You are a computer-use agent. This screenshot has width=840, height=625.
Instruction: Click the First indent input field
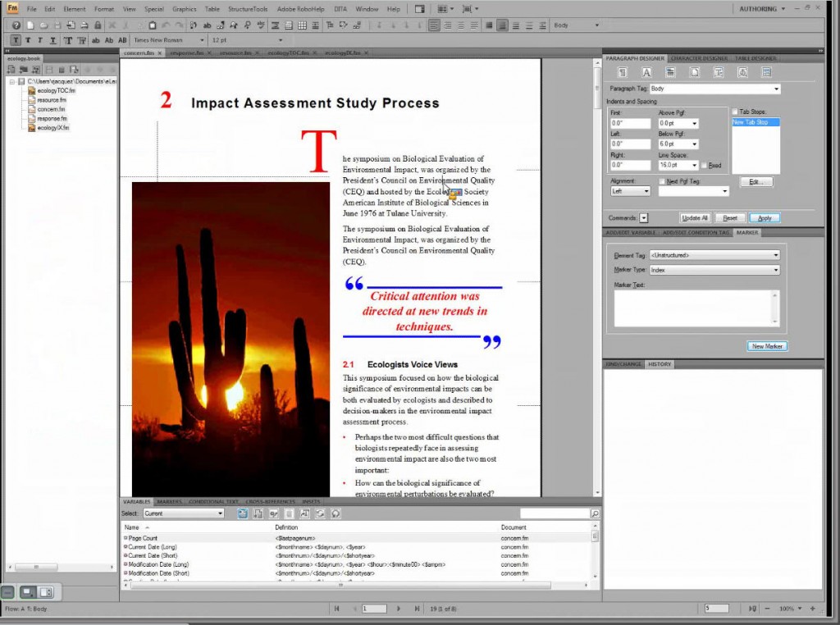click(630, 123)
